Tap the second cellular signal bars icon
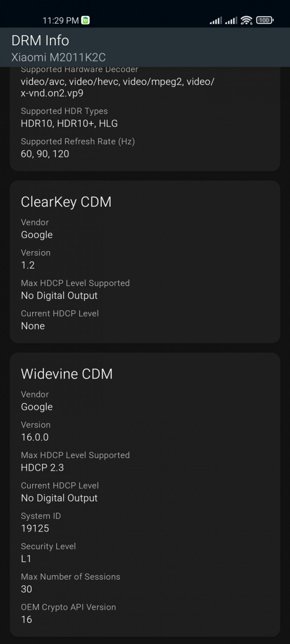 pos(231,20)
